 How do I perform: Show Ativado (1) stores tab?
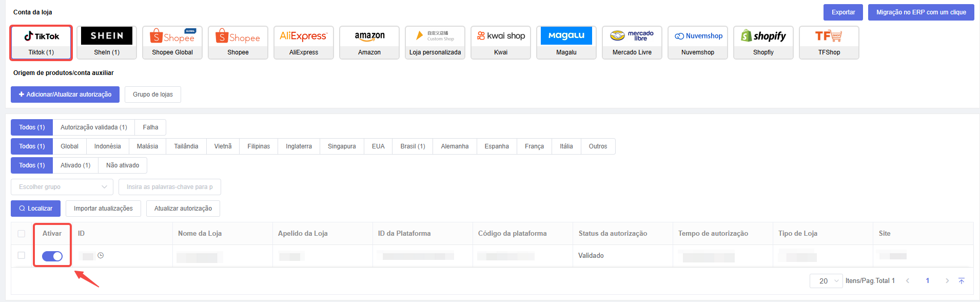75,165
